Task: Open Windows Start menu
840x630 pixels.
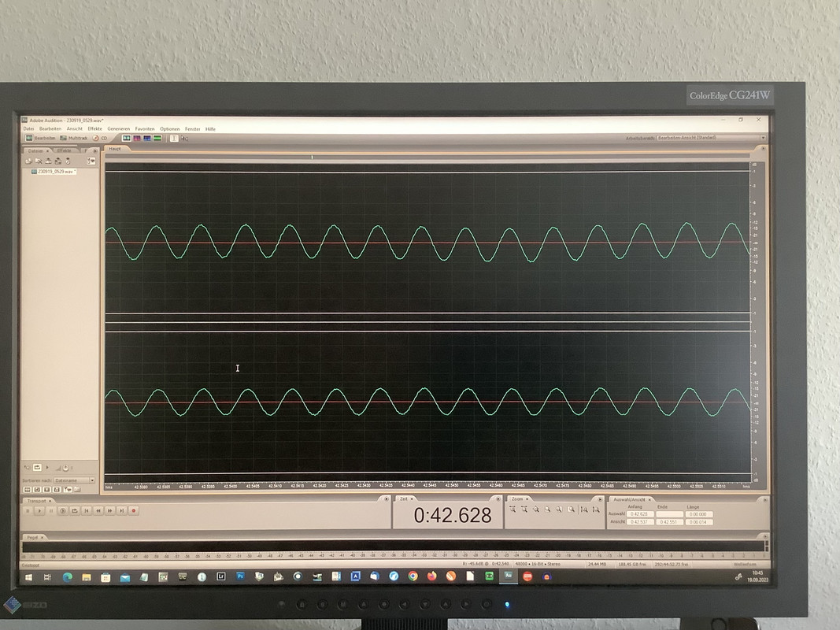Action: [28, 577]
